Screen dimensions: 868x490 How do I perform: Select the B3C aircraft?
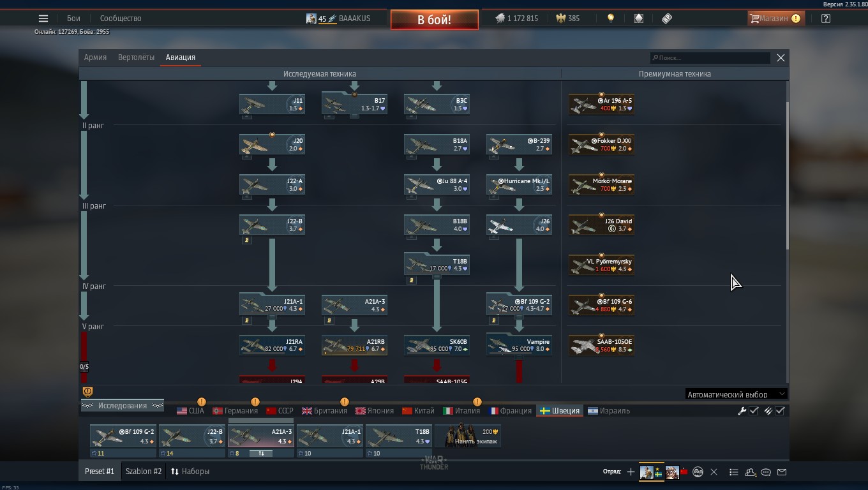(x=437, y=104)
